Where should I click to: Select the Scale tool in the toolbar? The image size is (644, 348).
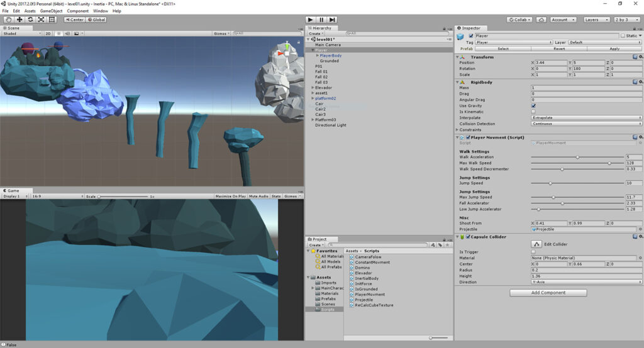pyautogui.click(x=41, y=19)
